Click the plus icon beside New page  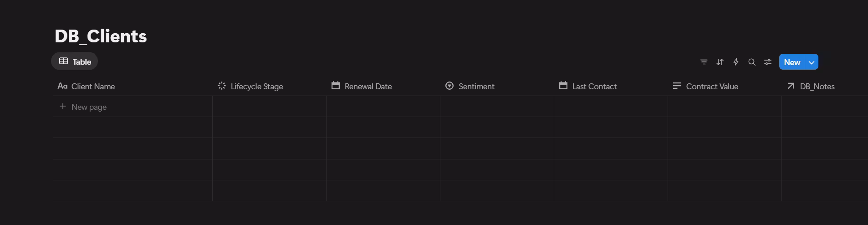point(63,107)
